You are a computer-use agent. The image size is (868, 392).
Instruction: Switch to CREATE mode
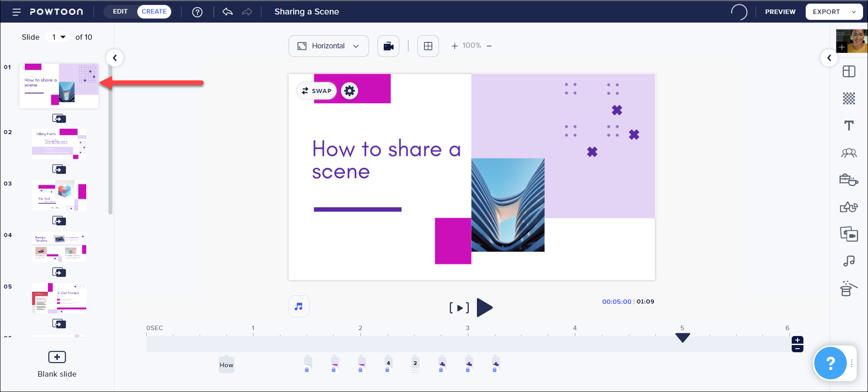154,12
